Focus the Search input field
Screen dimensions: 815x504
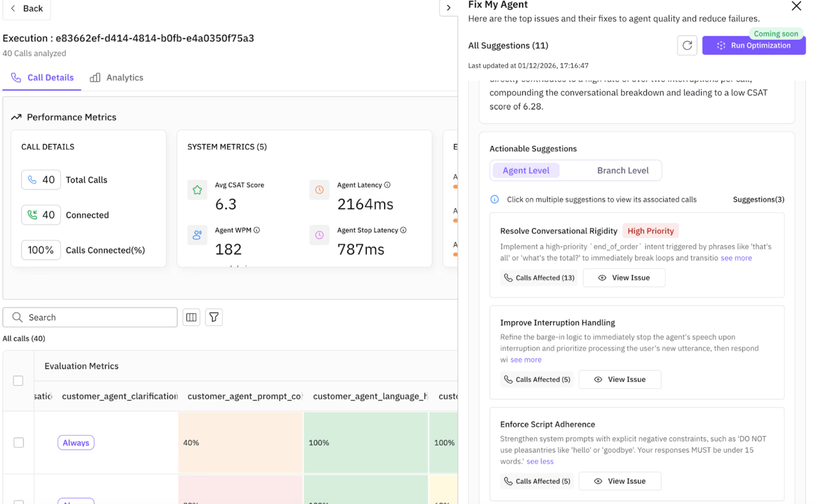[x=90, y=317]
